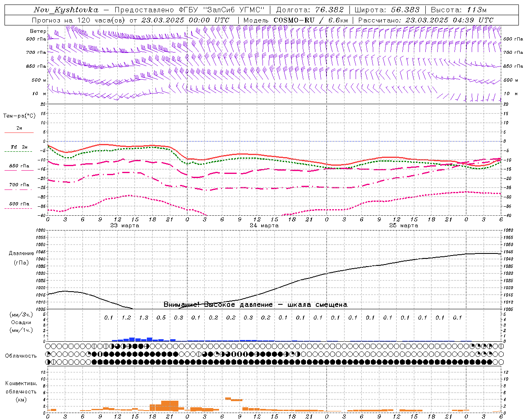Click the '1.2' precipitation value
The height and width of the screenshot is (420, 525).
[126, 317]
